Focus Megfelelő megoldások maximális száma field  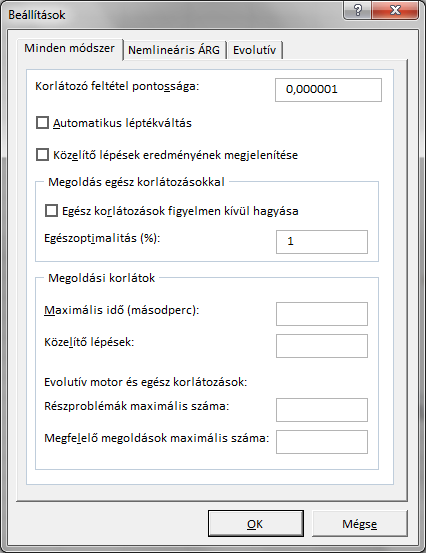point(322,442)
